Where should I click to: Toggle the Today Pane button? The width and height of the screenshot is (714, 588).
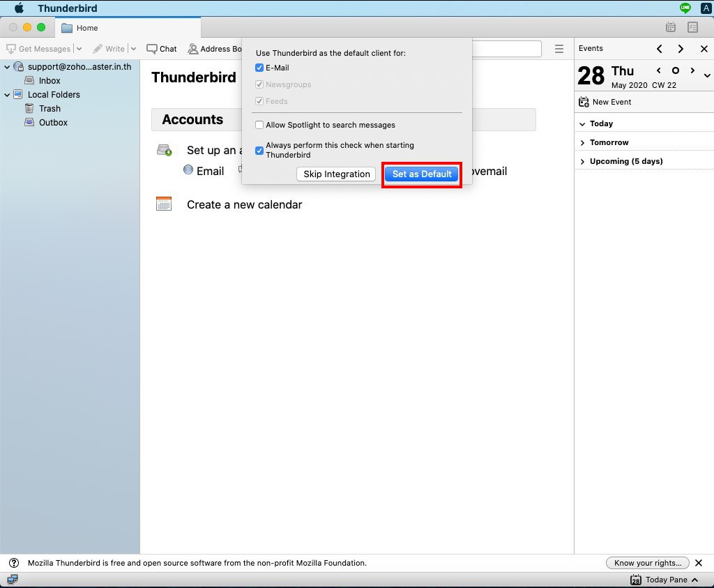coord(664,580)
